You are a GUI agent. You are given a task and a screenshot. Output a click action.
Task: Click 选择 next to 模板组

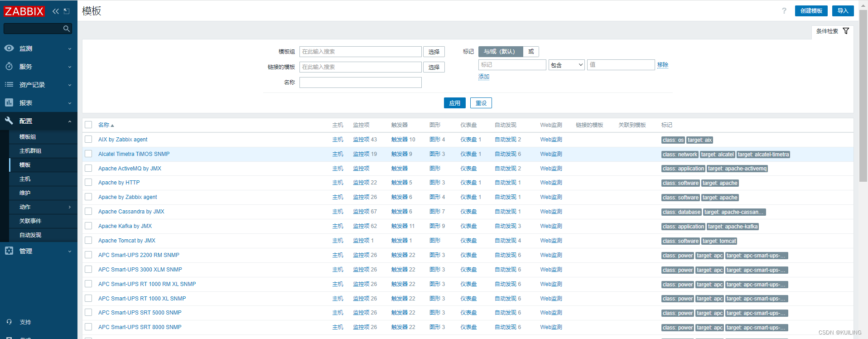[x=434, y=52]
